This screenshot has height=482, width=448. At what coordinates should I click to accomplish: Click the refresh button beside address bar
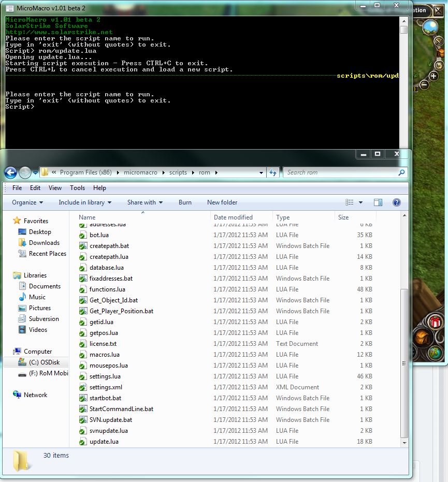pyautogui.click(x=273, y=172)
